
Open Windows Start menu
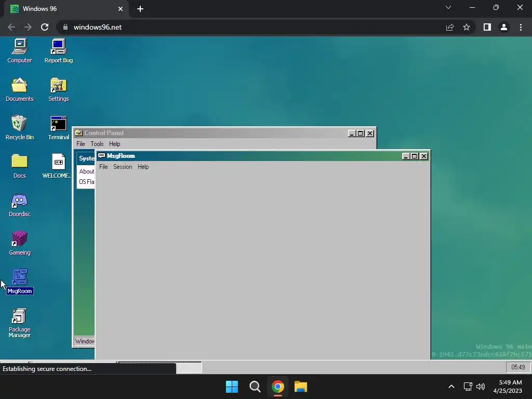pyautogui.click(x=232, y=387)
